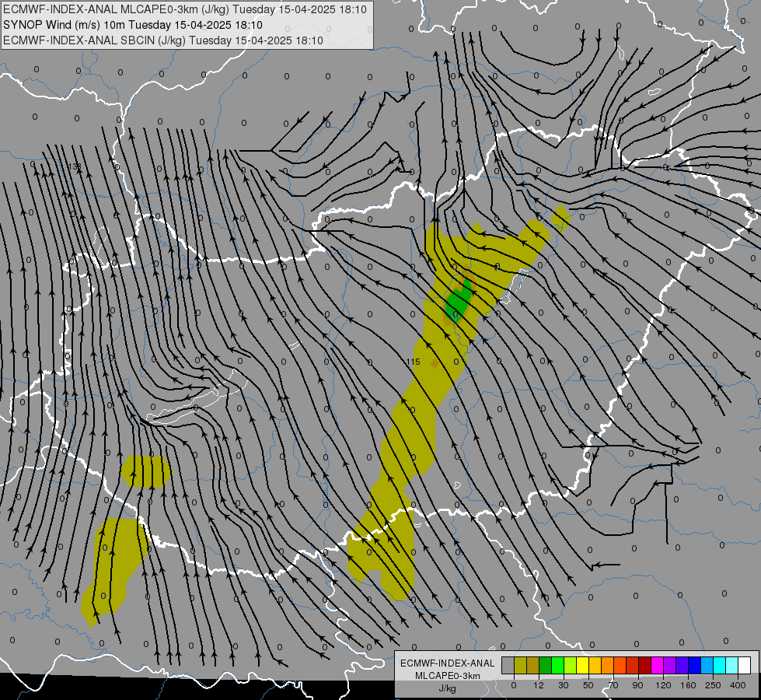Click the magenta legend swatch left of 120
Screen dimensions: 761x700
click(658, 665)
